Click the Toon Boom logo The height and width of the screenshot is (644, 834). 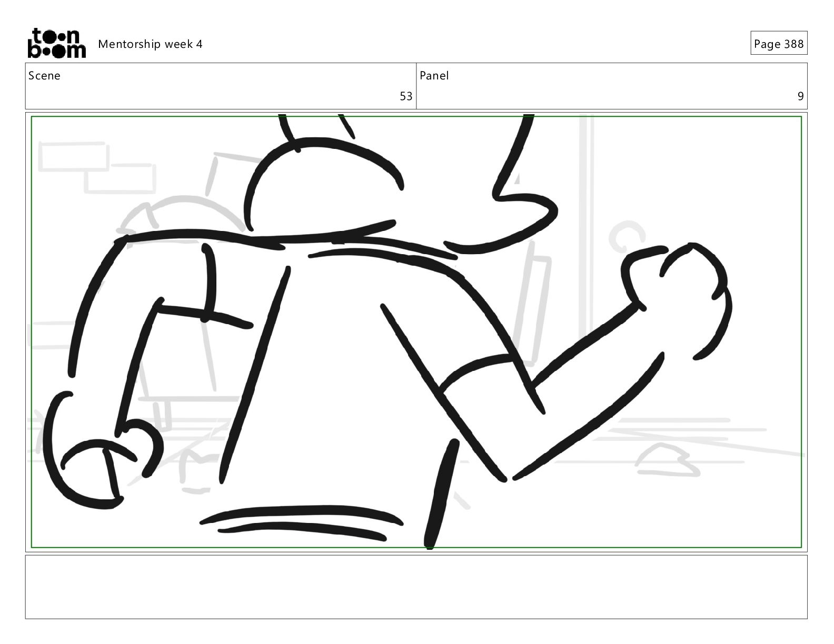[56, 43]
